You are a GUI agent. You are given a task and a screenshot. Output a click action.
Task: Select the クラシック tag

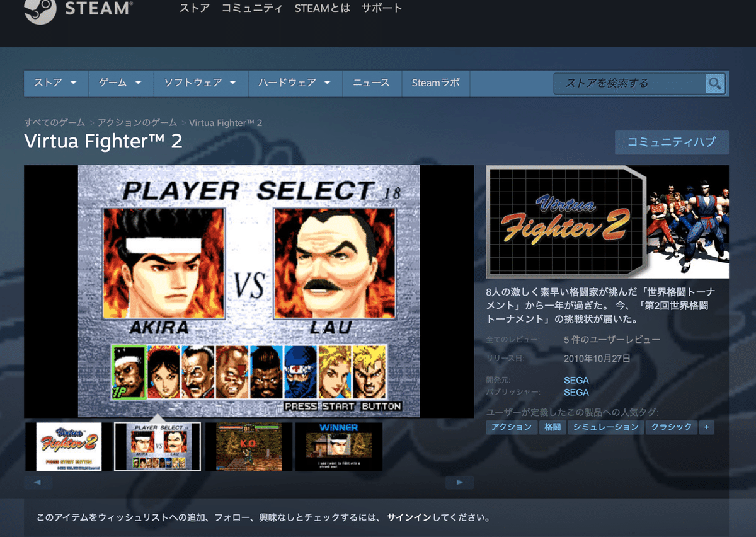(x=672, y=427)
